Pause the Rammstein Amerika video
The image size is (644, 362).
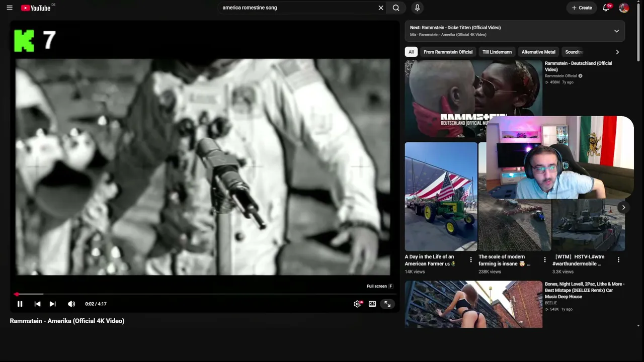click(x=20, y=304)
